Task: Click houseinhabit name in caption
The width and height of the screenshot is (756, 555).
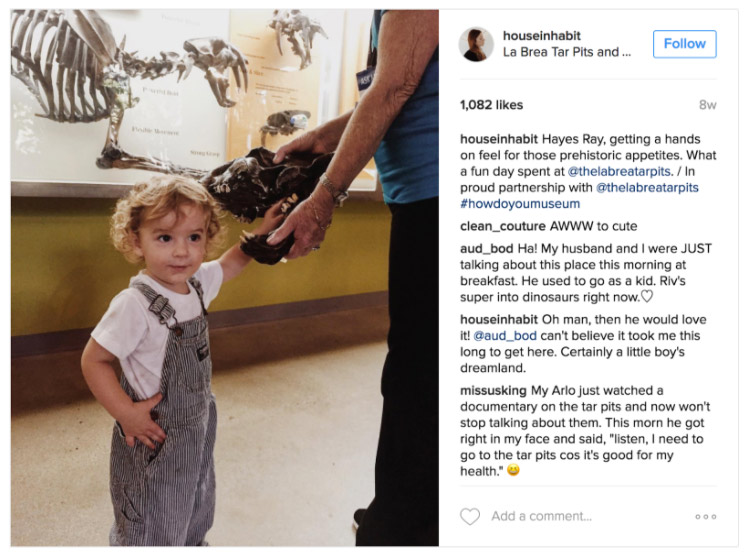Action: pyautogui.click(x=499, y=139)
